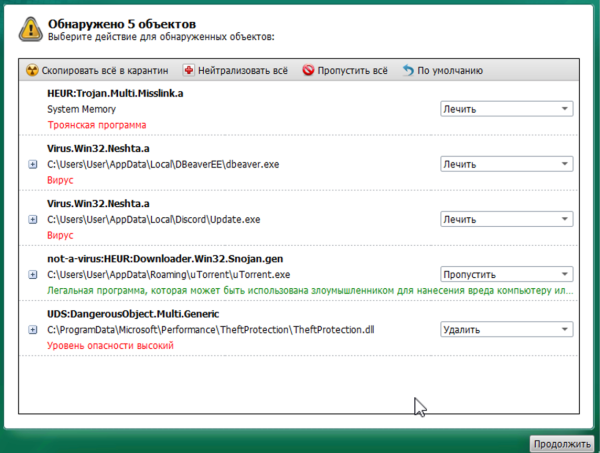Click Вирус label under Discord Update.exe
Screen dimensions: 600x453
point(60,235)
